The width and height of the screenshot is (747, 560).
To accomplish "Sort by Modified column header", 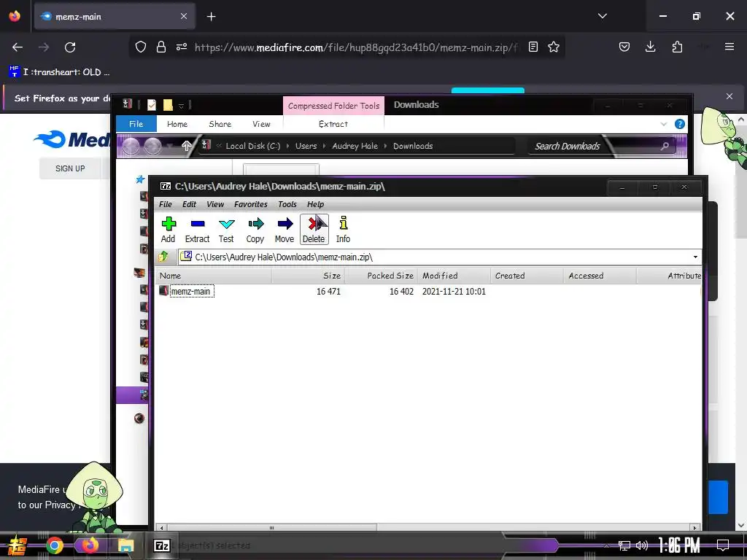I will [454, 276].
